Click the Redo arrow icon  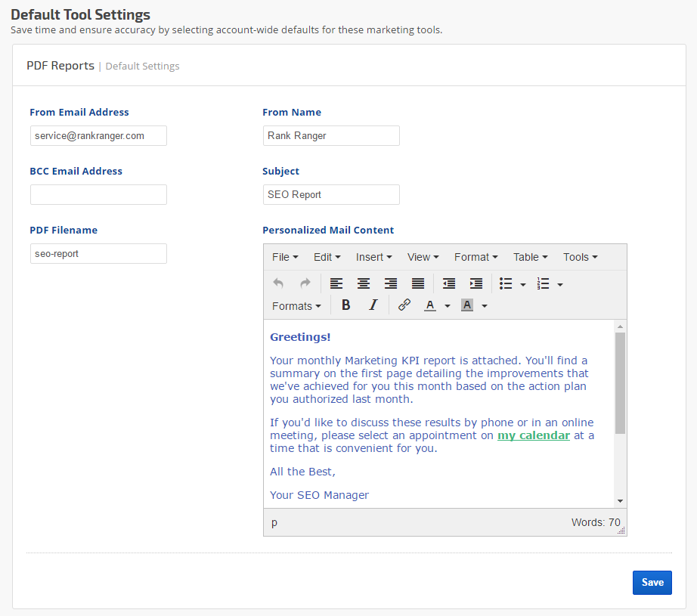point(305,283)
